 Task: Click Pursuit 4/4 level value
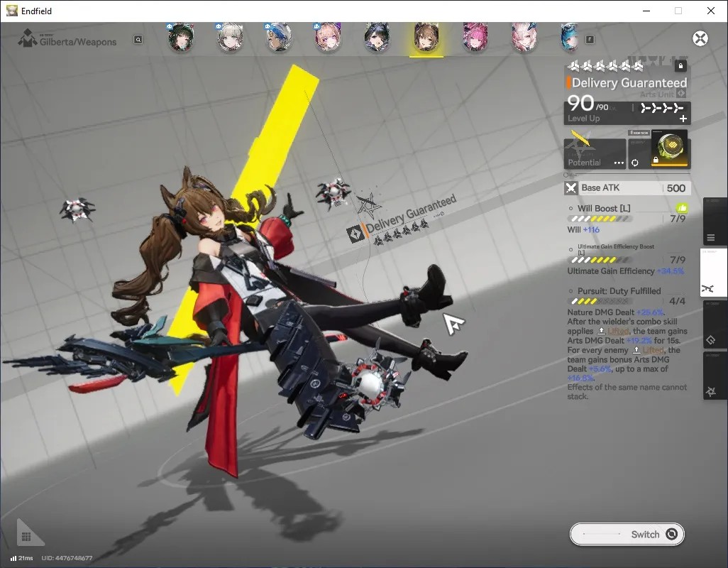click(x=678, y=301)
